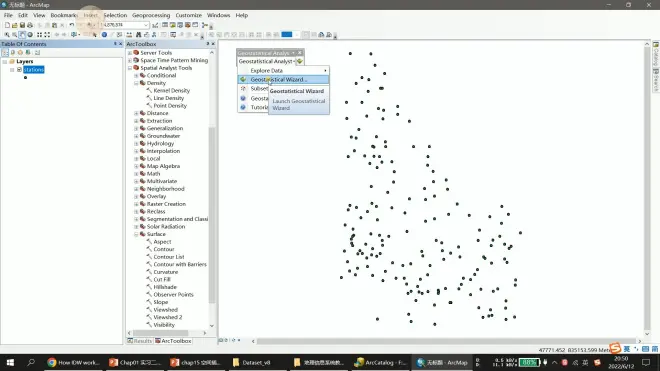Click the Full Extent globe icon
Viewport: 660px width, 371px height.
click(30, 35)
